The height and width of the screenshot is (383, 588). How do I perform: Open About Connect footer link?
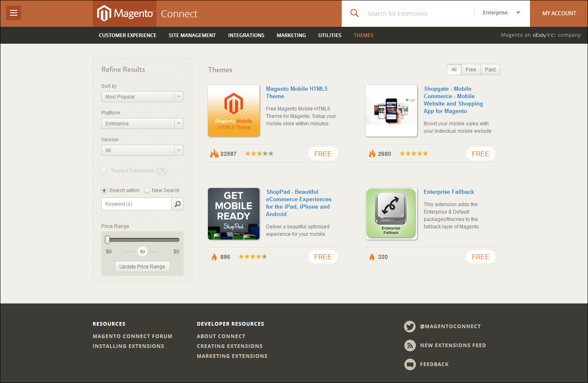tap(221, 336)
